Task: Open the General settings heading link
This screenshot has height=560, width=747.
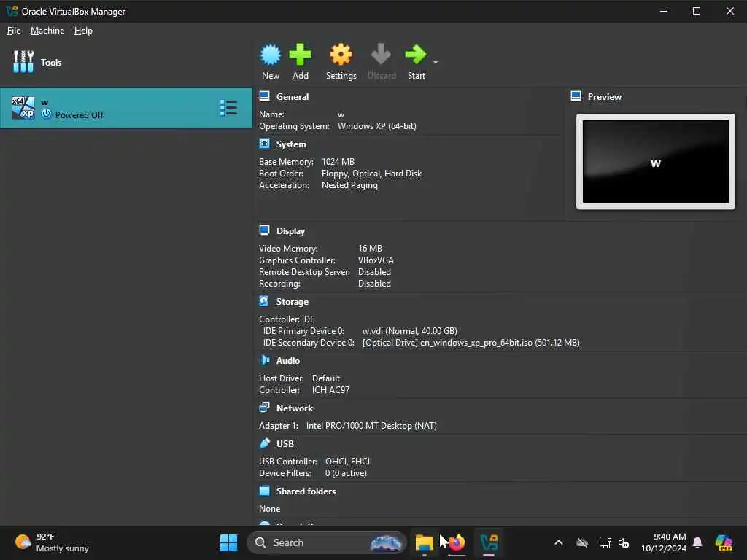Action: [x=293, y=97]
